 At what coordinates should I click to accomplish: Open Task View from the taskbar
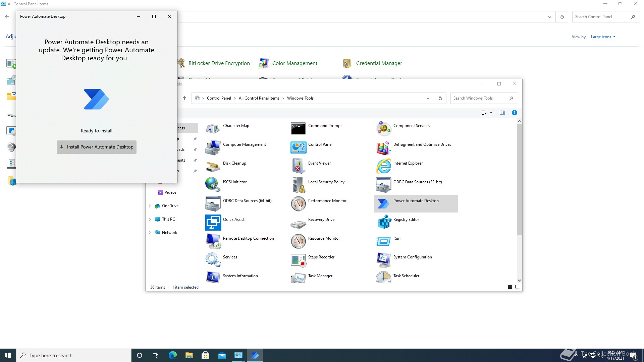156,355
